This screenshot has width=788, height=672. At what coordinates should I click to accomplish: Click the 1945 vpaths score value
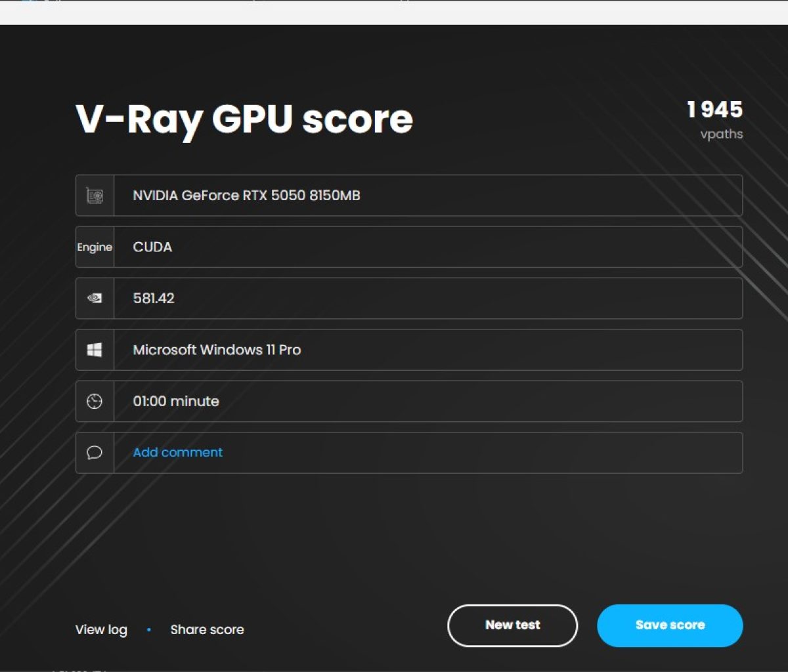714,110
